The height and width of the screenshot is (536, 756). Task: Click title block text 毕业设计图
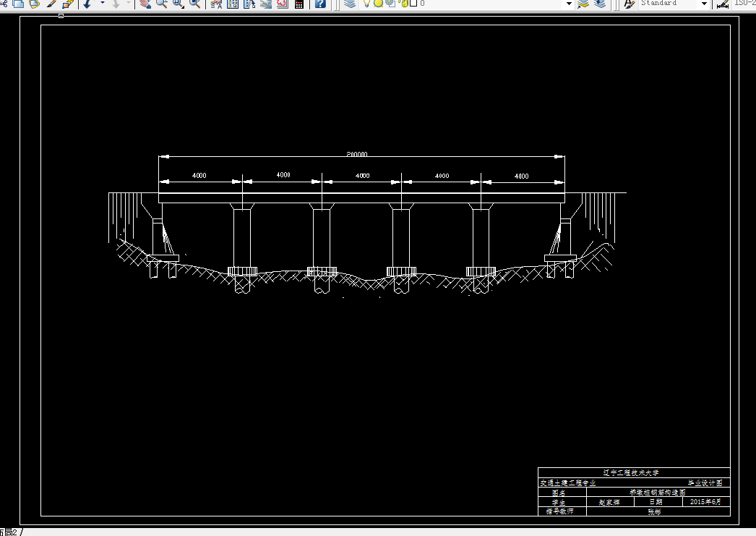click(705, 483)
